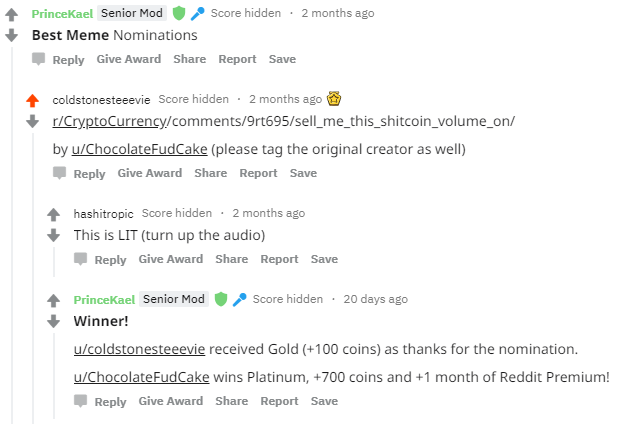Viewport: 621px width, 424px height.
Task: Reply to hashitropic's comment
Action: tap(101, 259)
